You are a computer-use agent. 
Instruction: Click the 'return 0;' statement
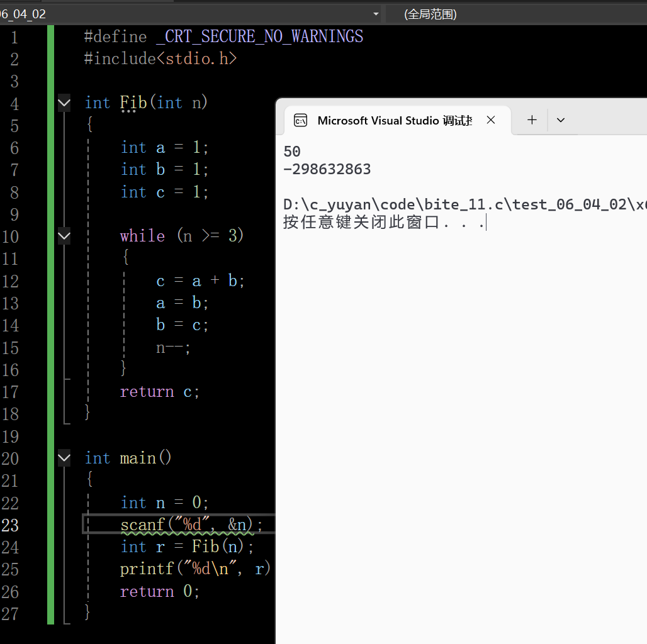(160, 591)
